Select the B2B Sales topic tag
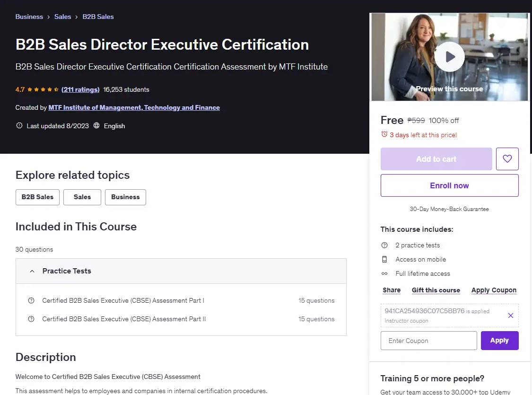This screenshot has width=532, height=395. pyautogui.click(x=37, y=197)
